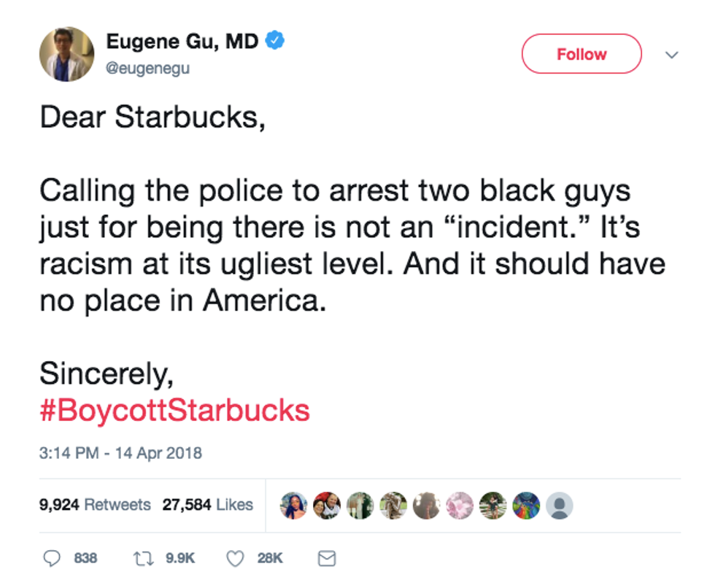The height and width of the screenshot is (588, 715).
Task: Open the rainbow-colored liker avatar
Action: pyautogui.click(x=527, y=505)
